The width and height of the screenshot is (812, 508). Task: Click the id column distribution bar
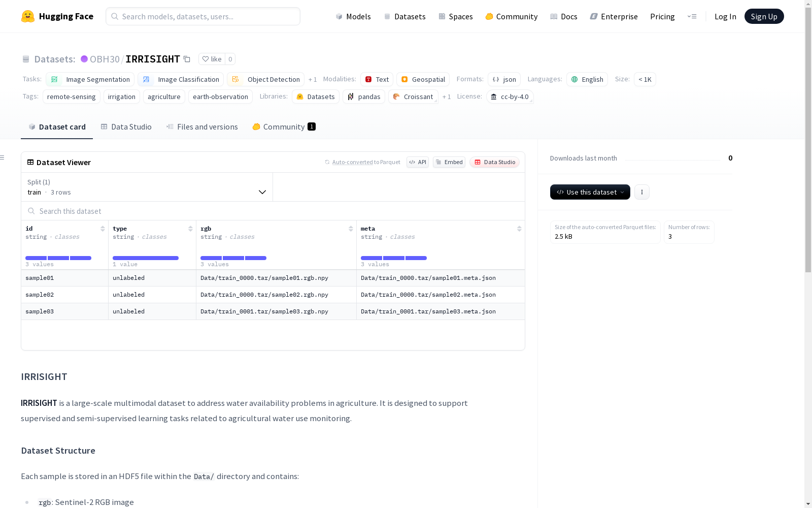coord(58,258)
